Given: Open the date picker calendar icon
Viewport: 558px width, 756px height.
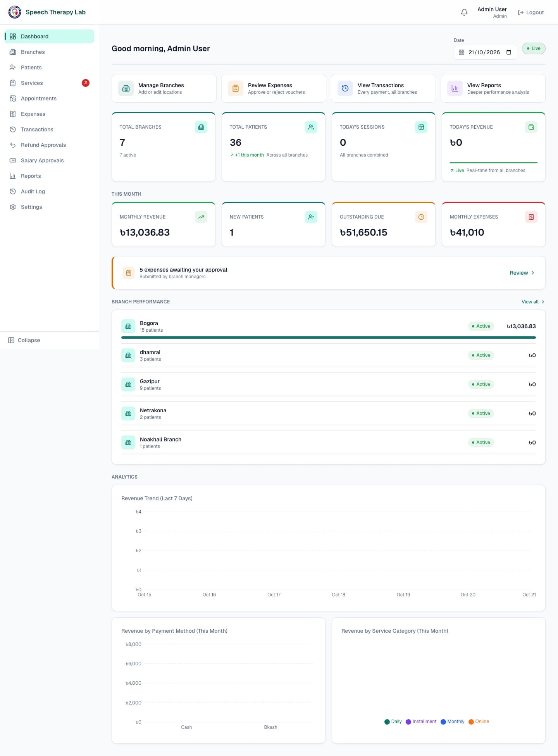Looking at the screenshot, I should coord(509,52).
